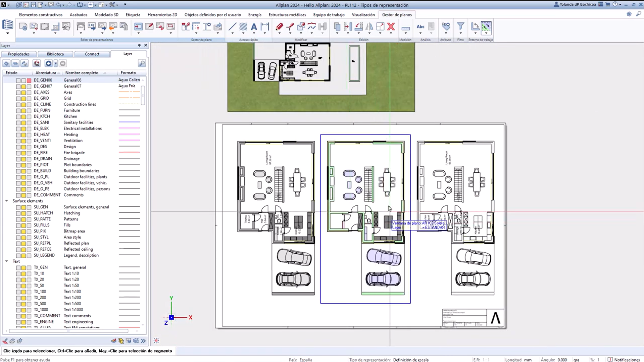Toggle visibility checkbox of TX_100 layer
Screen dimensions: 644x362
(18, 292)
